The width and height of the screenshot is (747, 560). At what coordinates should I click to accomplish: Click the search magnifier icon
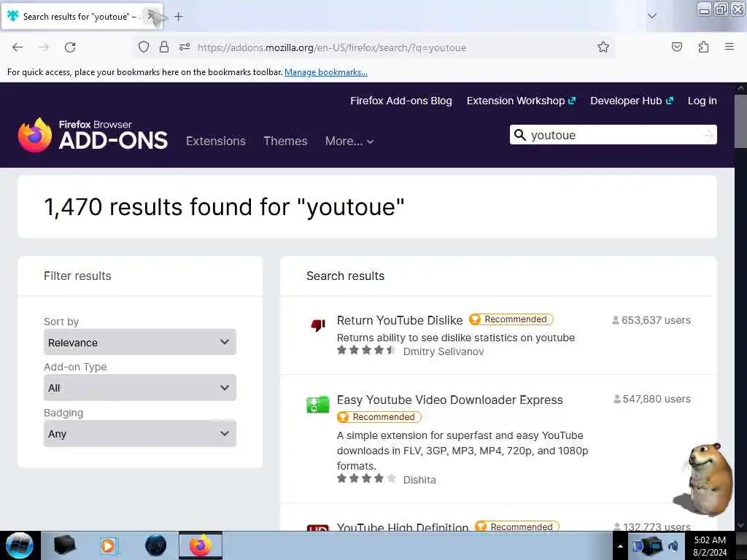[x=520, y=135]
